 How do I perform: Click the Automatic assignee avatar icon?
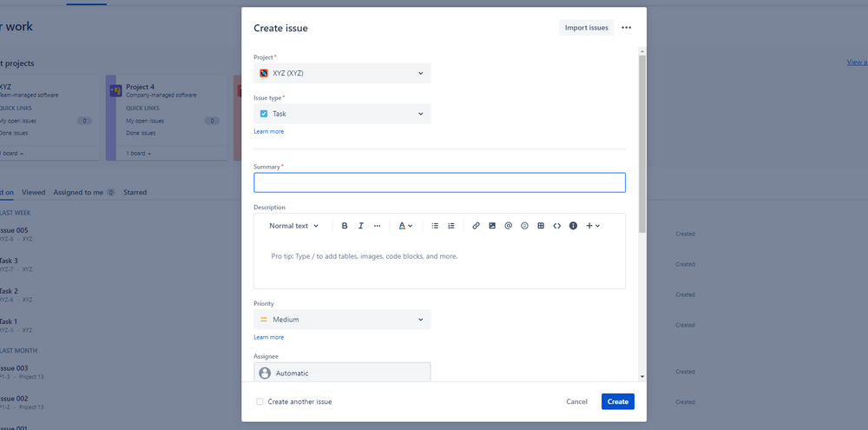[x=265, y=374]
